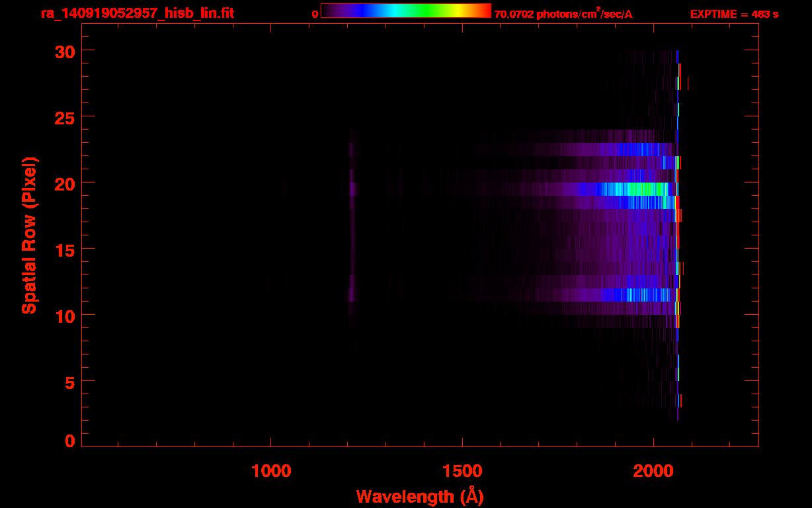812x508 pixels.
Task: Click the 70.0702 photons/cm²/sec/A label
Action: pyautogui.click(x=563, y=13)
